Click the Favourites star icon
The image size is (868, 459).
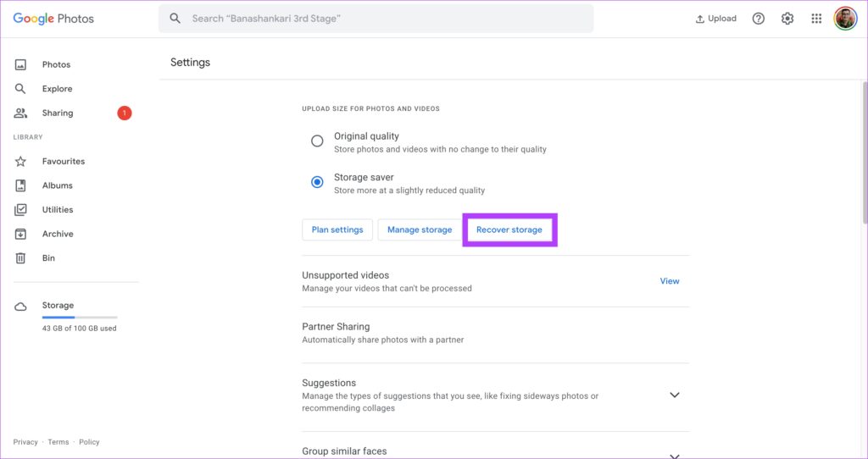click(x=20, y=162)
